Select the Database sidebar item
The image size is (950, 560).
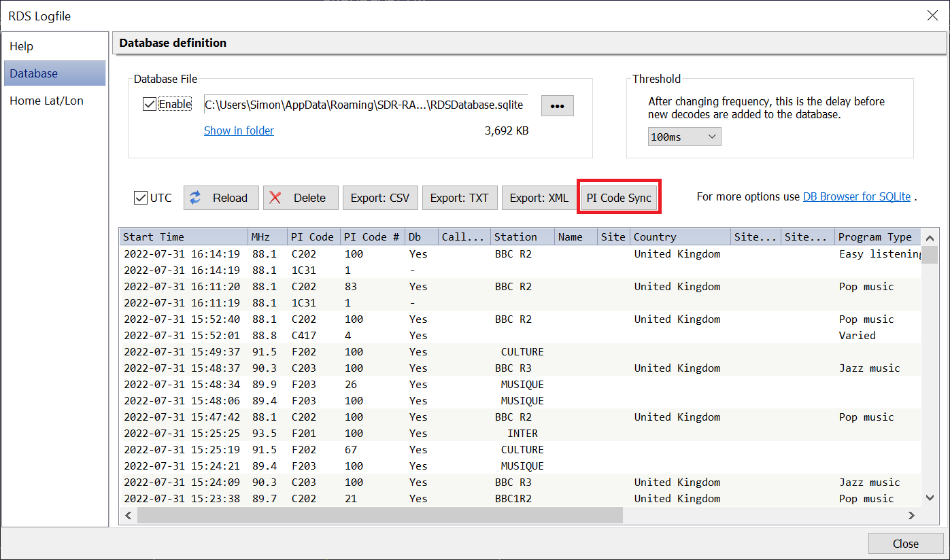point(34,73)
